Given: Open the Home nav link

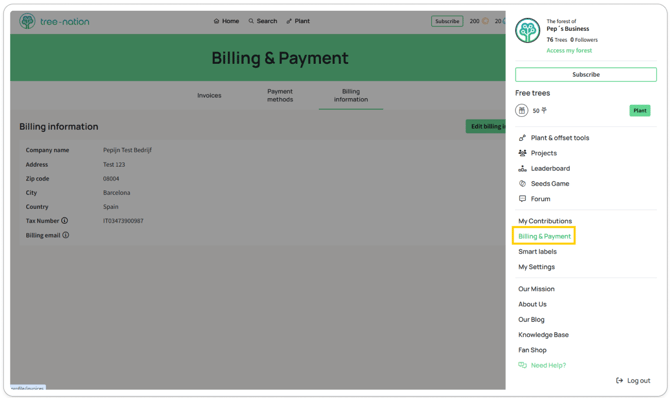Looking at the screenshot, I should tap(226, 21).
